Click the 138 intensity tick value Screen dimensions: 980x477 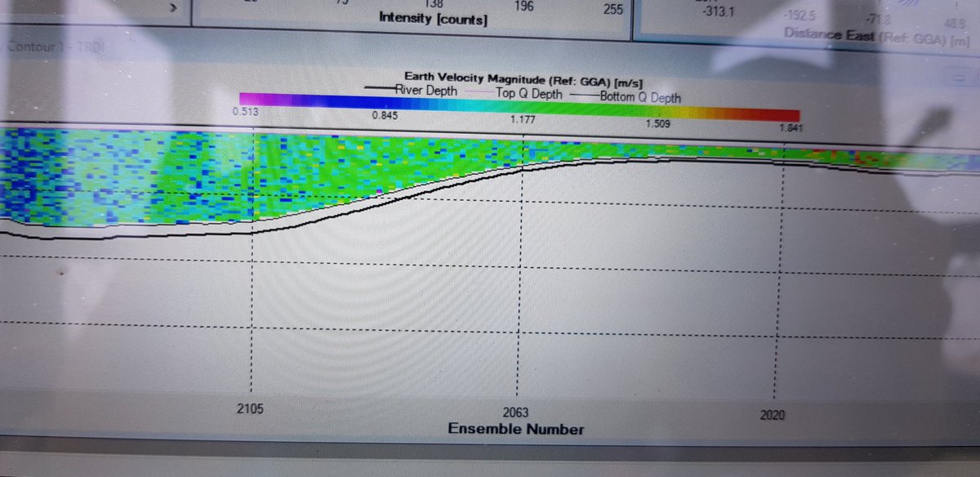(434, 4)
